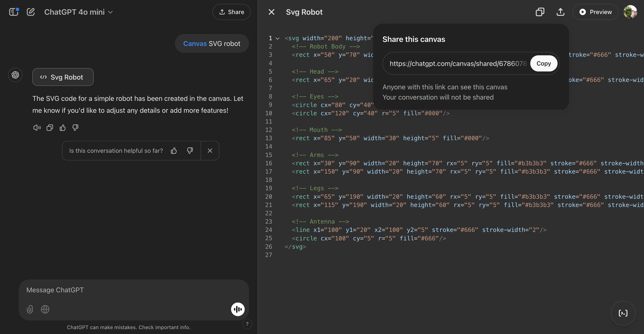Click the Mouth comment in code
The height and width of the screenshot is (334, 644).
[317, 130]
